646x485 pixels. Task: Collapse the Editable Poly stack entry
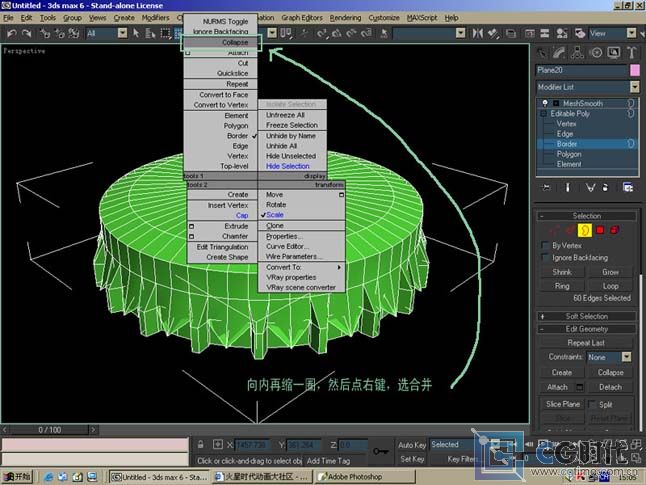click(x=543, y=113)
